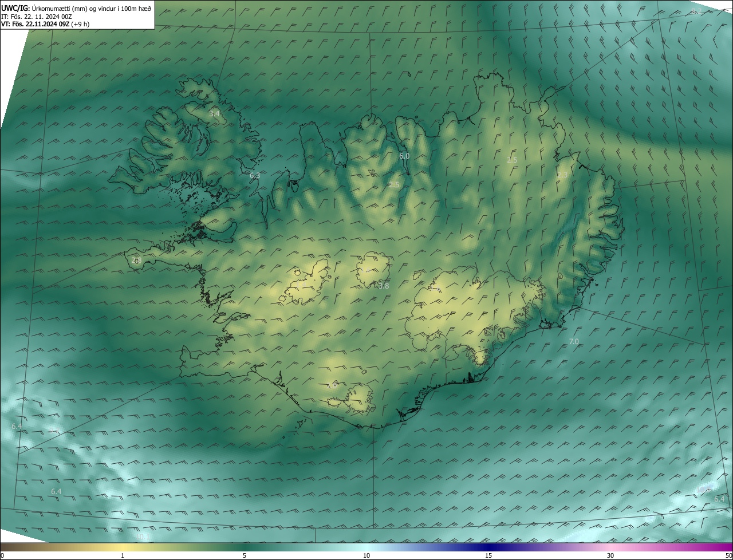Click the colorbar tick label '5'
The height and width of the screenshot is (560, 733).
point(245,555)
